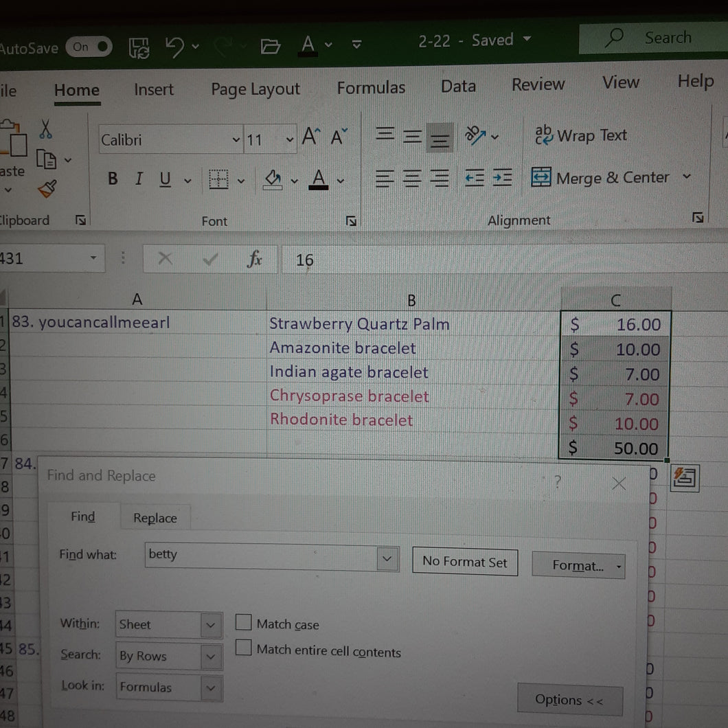Open the Page Layout tab
This screenshot has height=728, width=728.
coord(255,89)
